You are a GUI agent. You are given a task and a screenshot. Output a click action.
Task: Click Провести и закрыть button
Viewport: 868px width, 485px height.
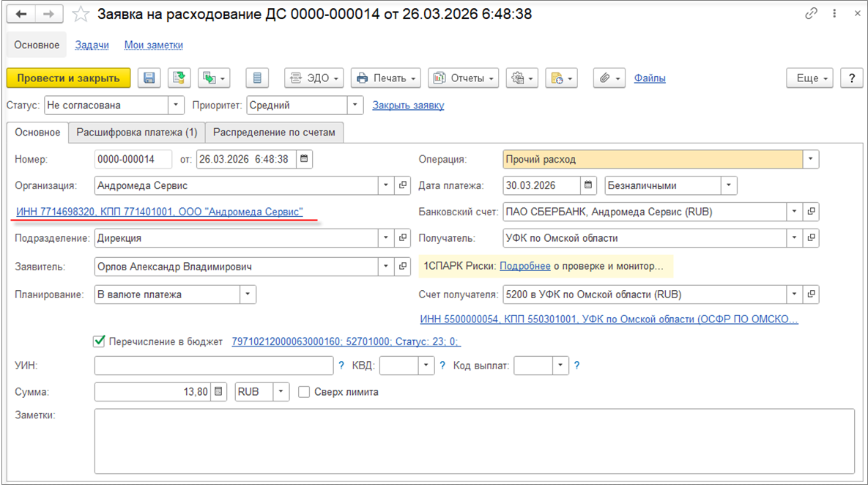coord(68,78)
